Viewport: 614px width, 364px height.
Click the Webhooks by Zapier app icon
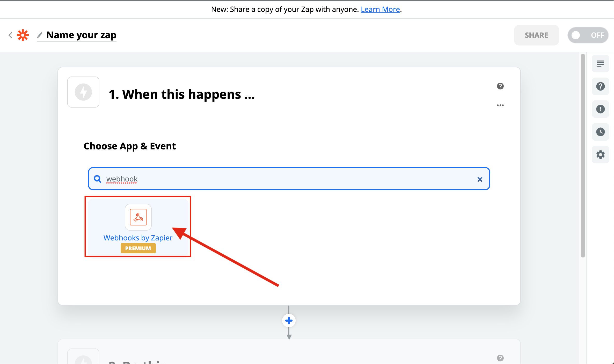138,217
